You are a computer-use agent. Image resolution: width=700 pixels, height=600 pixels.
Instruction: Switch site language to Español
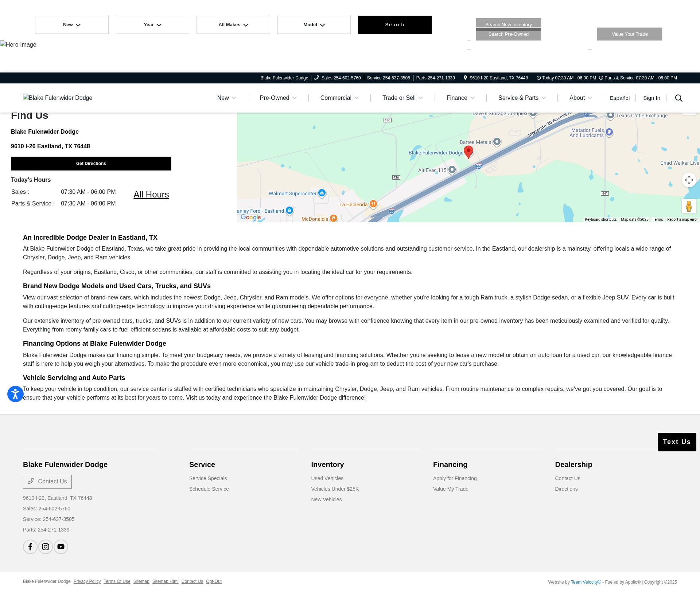[x=620, y=98]
